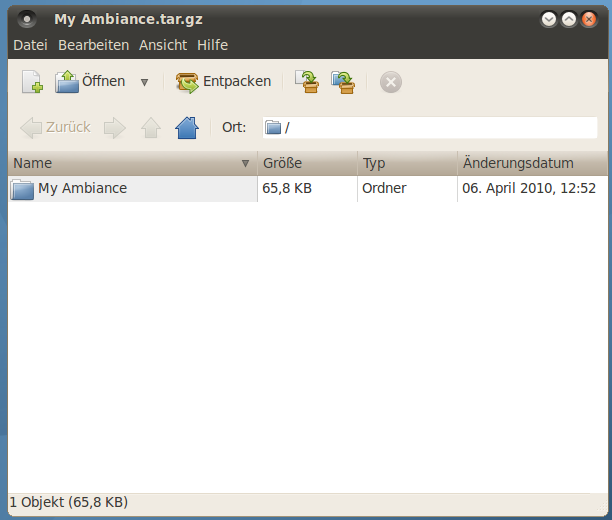Viewport: 612px width, 520px height.
Task: Sort by the Name column header
Action: point(132,163)
